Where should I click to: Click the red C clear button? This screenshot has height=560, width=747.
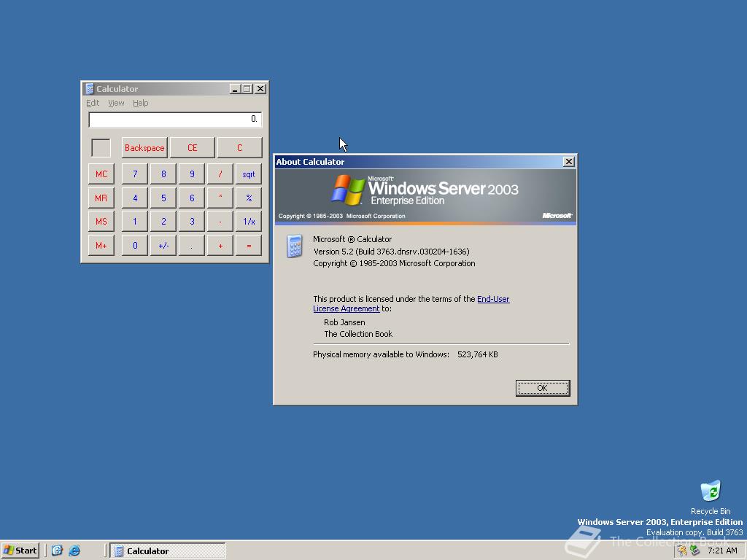pos(239,147)
